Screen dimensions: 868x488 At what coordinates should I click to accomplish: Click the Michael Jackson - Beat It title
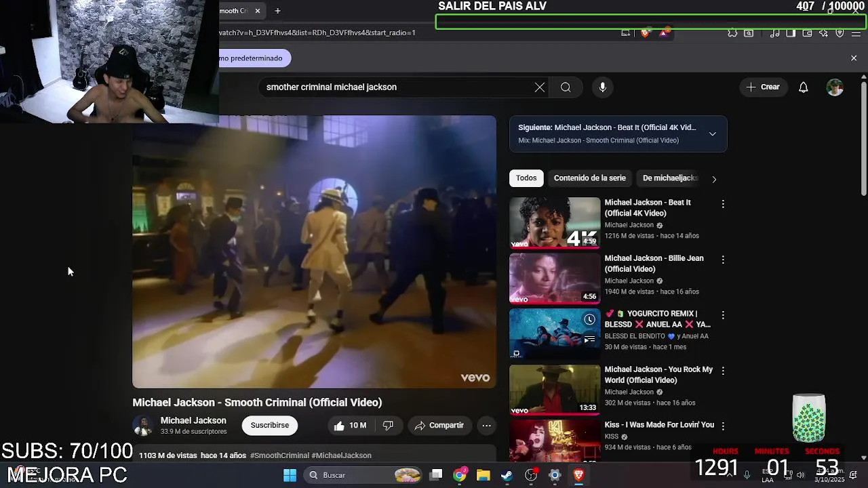(648, 207)
